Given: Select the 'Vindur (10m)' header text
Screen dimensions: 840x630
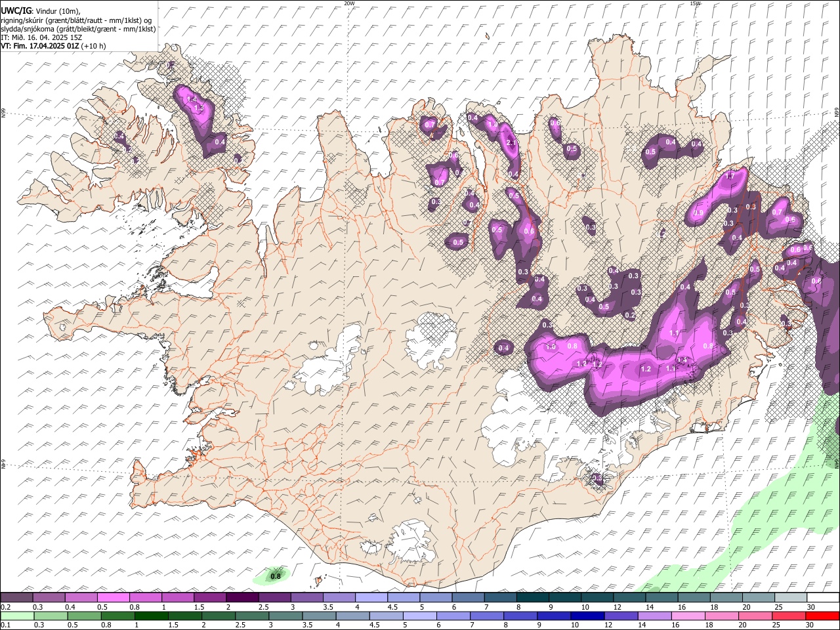Looking at the screenshot, I should pyautogui.click(x=57, y=11).
